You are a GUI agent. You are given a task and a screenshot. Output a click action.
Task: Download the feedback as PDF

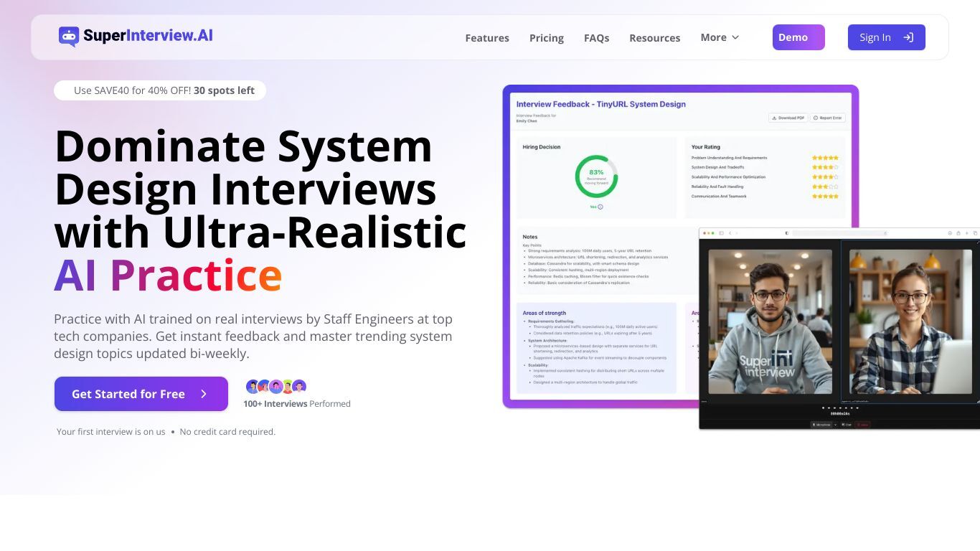(x=788, y=118)
